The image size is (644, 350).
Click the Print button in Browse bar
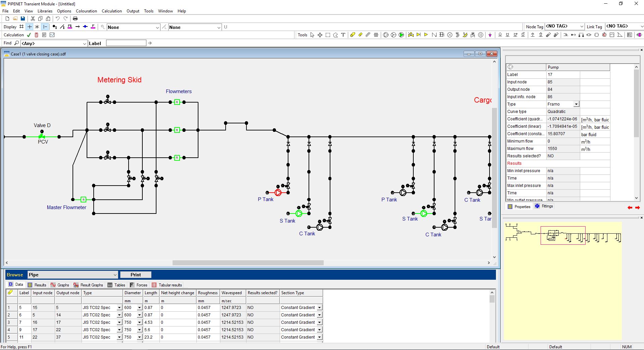coord(136,275)
